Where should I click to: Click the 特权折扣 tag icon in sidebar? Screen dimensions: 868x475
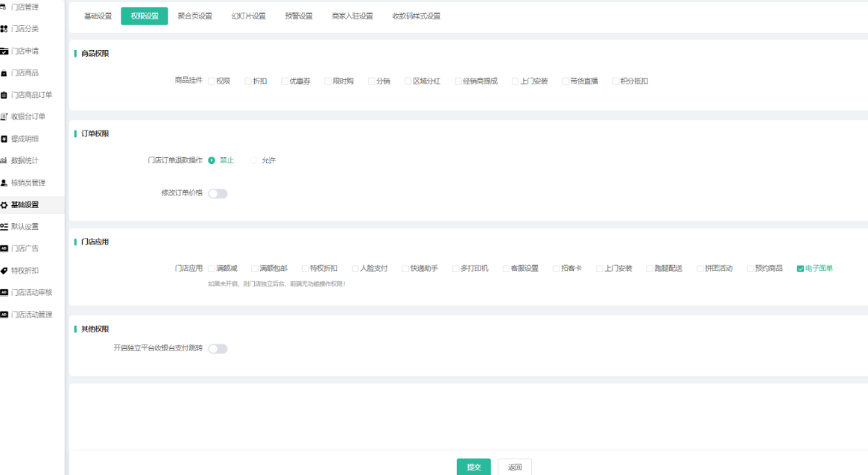(x=4, y=271)
